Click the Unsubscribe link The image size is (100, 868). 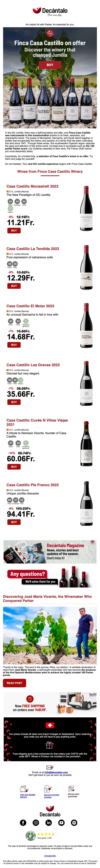coord(50,856)
